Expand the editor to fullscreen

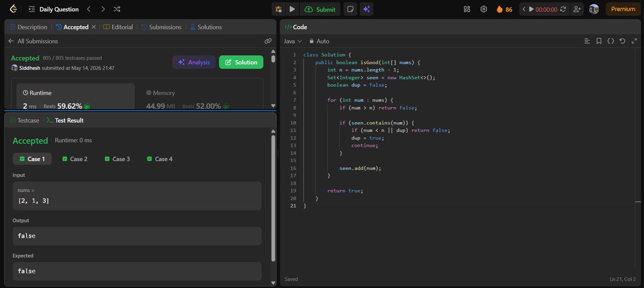click(635, 41)
